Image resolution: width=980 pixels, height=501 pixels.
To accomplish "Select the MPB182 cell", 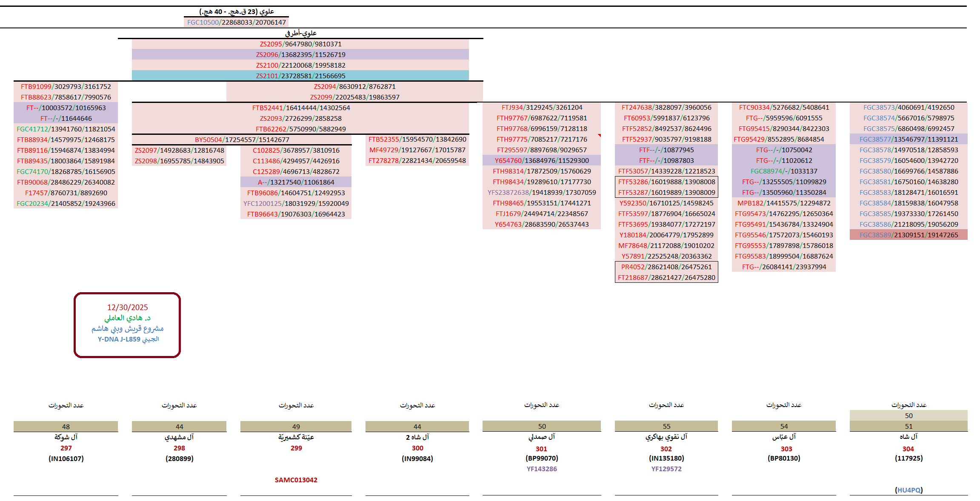I will (x=783, y=203).
